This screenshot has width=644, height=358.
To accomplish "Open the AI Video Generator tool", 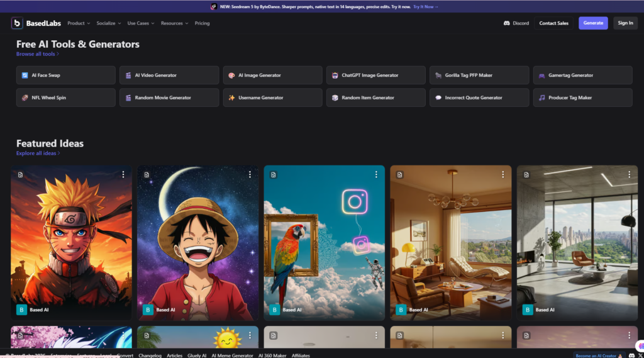I will (169, 76).
